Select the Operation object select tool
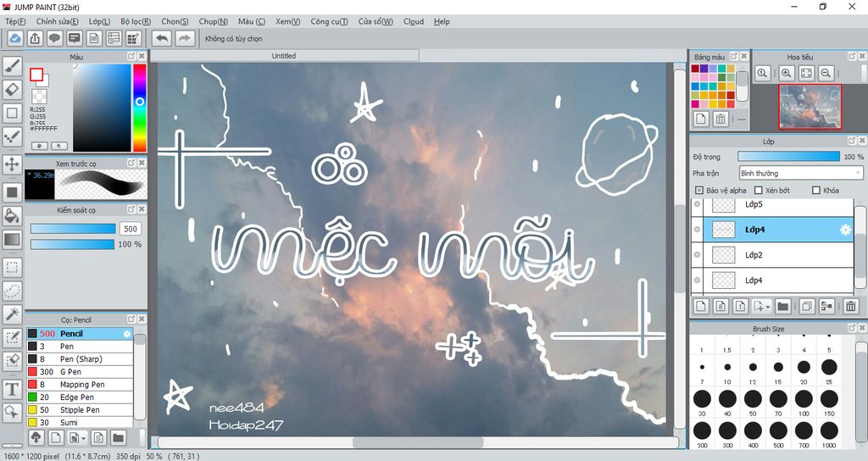 click(x=12, y=413)
